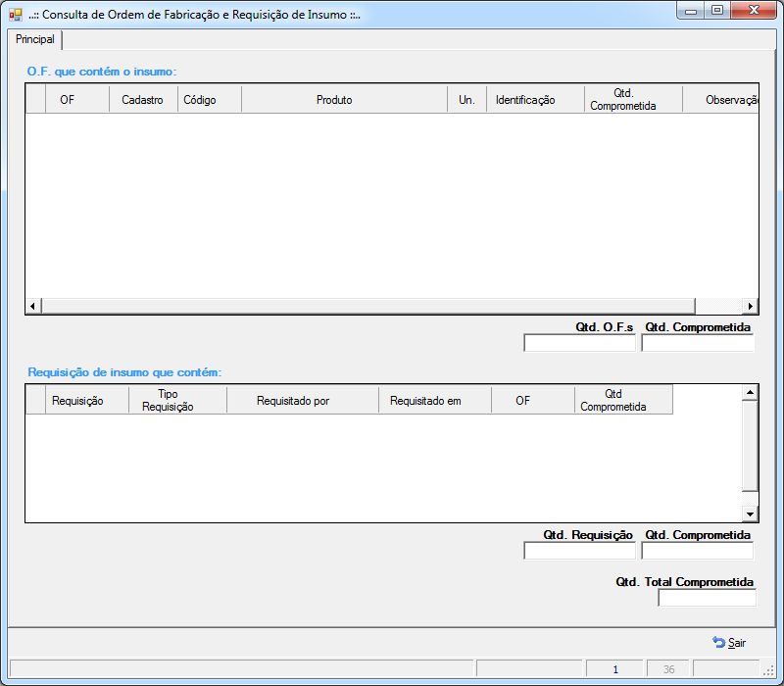Click the status bar value 36
The height and width of the screenshot is (686, 784).
pos(668,669)
